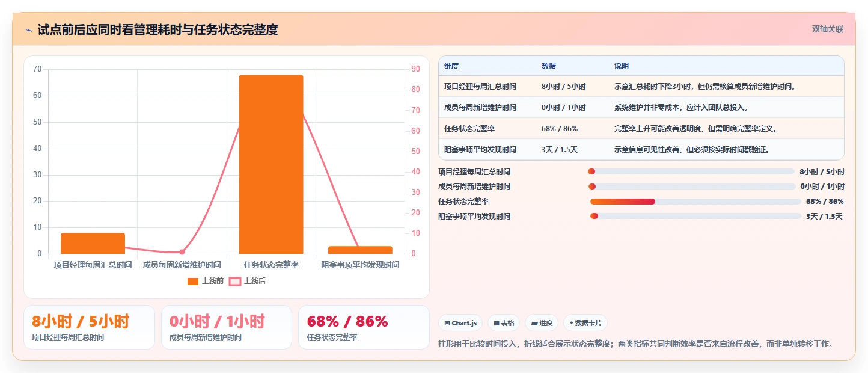Click the right axis value 90
This screenshot has width=868, height=373.
pos(415,69)
